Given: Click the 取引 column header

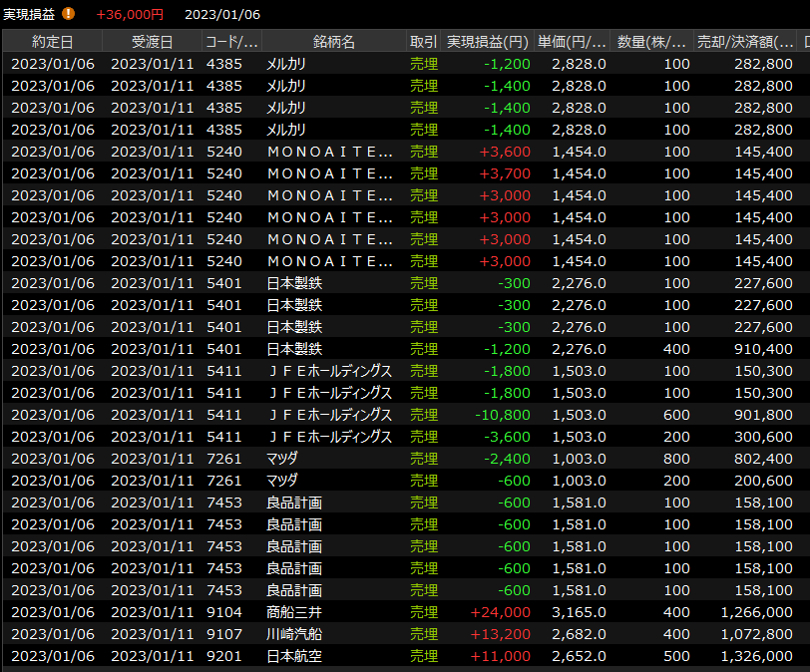Looking at the screenshot, I should pos(423,41).
